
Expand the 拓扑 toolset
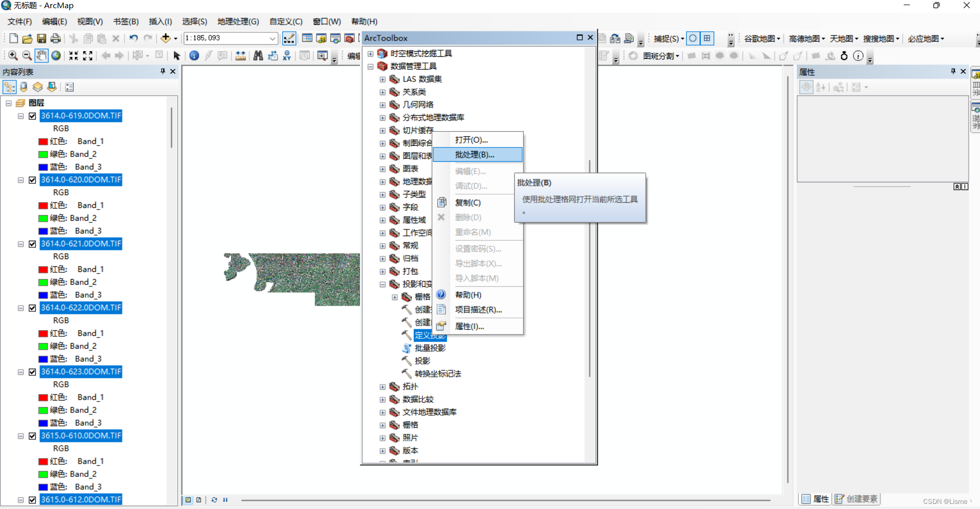(x=382, y=387)
